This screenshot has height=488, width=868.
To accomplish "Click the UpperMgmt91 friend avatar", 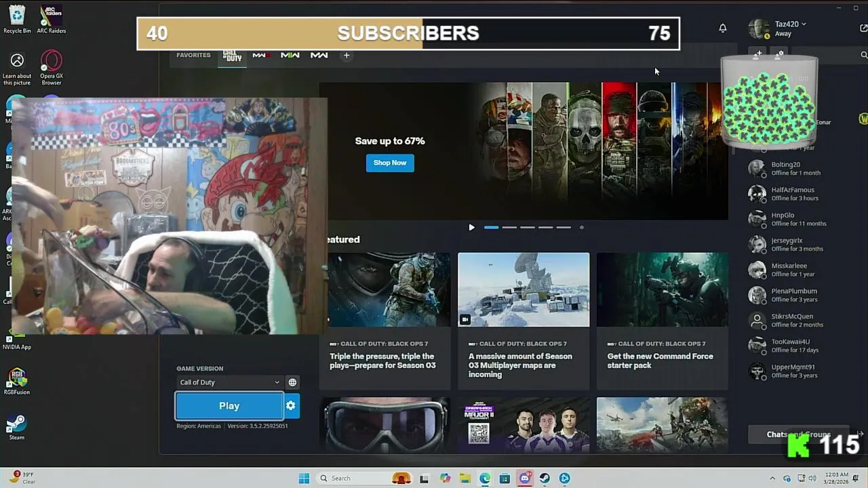I will click(757, 371).
